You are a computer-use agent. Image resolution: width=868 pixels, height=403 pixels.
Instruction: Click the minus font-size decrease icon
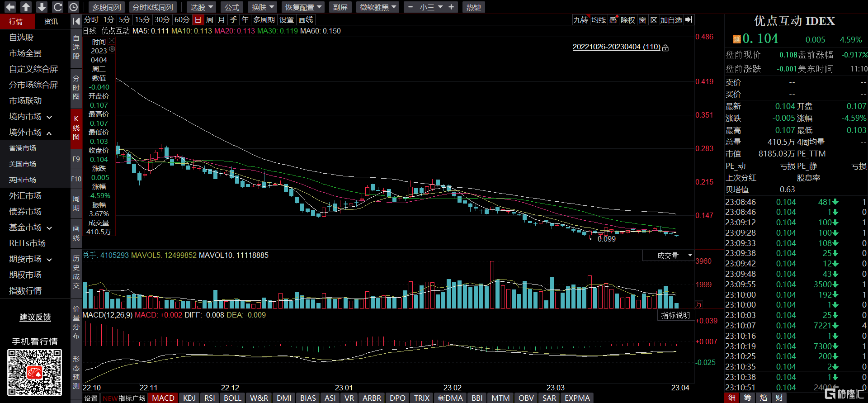click(410, 7)
